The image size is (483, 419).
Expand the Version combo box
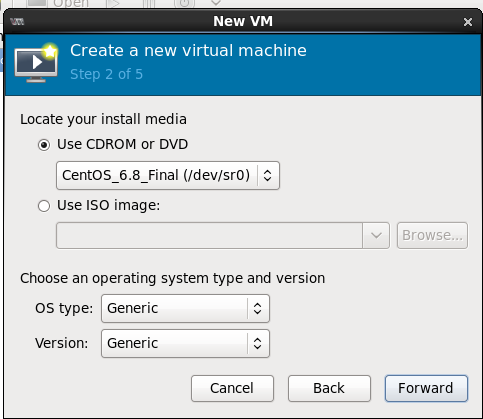[185, 343]
